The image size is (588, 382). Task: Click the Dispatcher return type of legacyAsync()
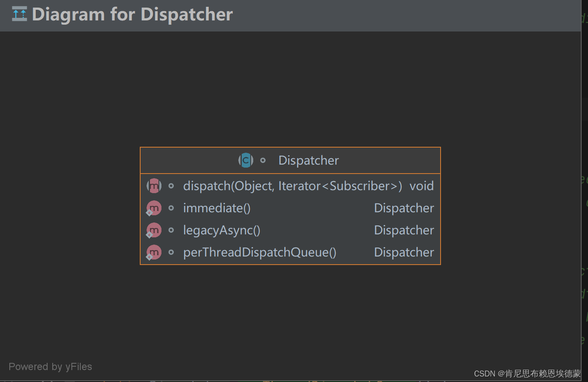pos(404,230)
